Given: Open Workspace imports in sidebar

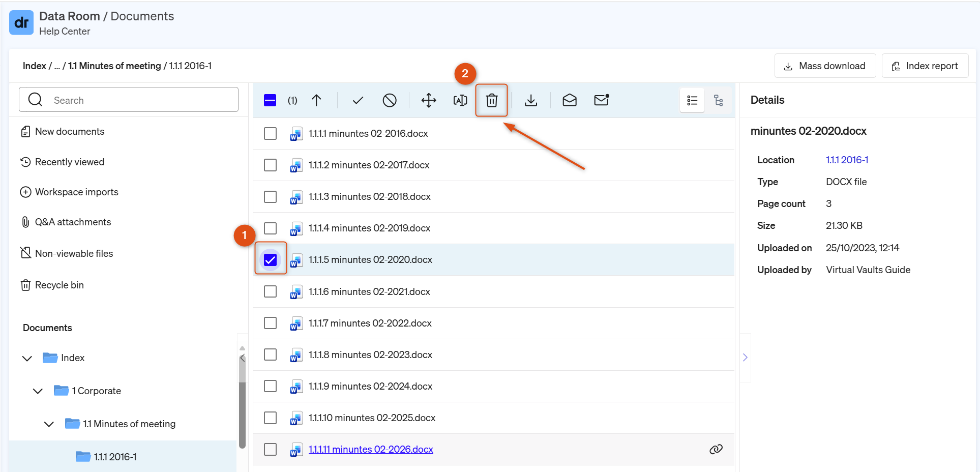Looking at the screenshot, I should [x=69, y=192].
